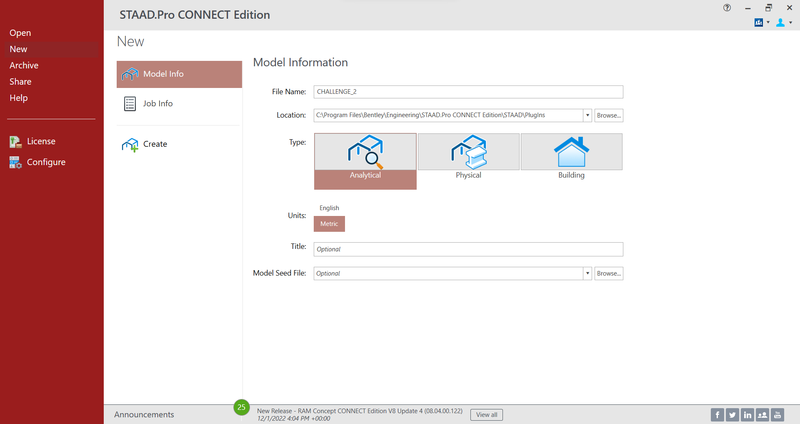
Task: Open Help in the sidebar
Action: tap(18, 98)
